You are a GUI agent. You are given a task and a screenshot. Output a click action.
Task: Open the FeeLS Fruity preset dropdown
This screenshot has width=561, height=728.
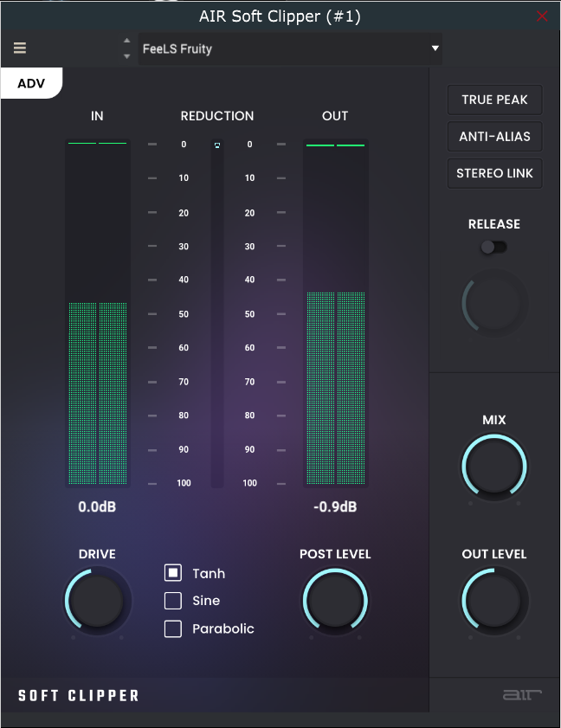pyautogui.click(x=290, y=48)
